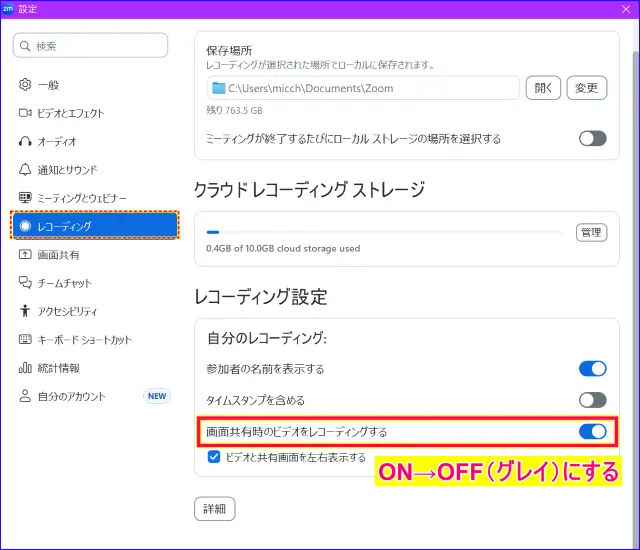Select キーボード ショートカット in sidebar
640x550 pixels.
94,339
